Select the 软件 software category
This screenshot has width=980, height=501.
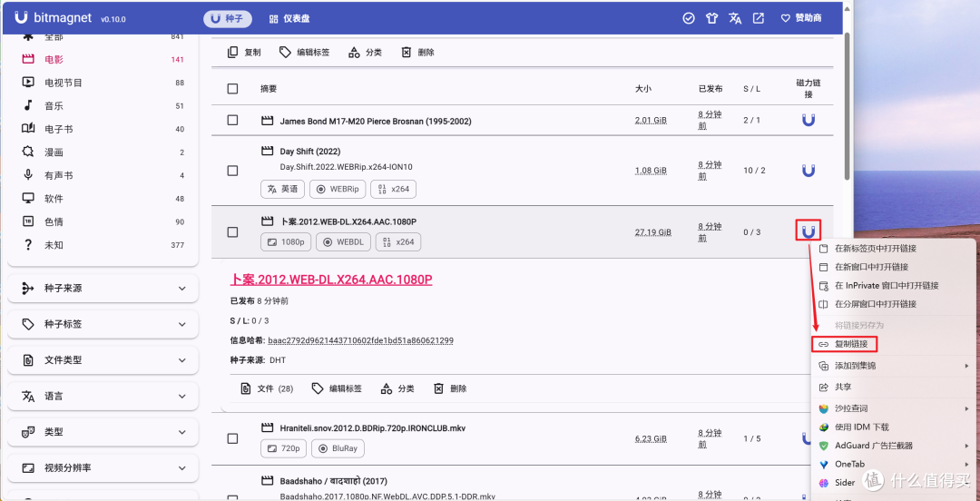(x=103, y=199)
